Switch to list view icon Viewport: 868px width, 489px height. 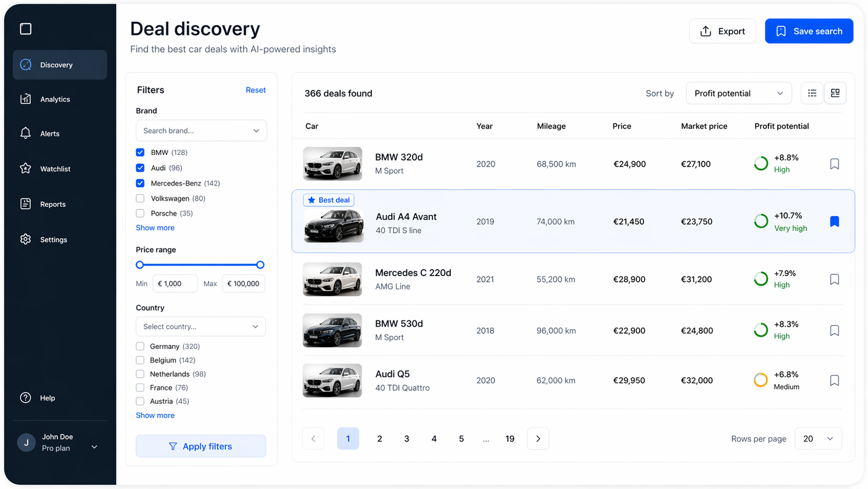[x=812, y=93]
